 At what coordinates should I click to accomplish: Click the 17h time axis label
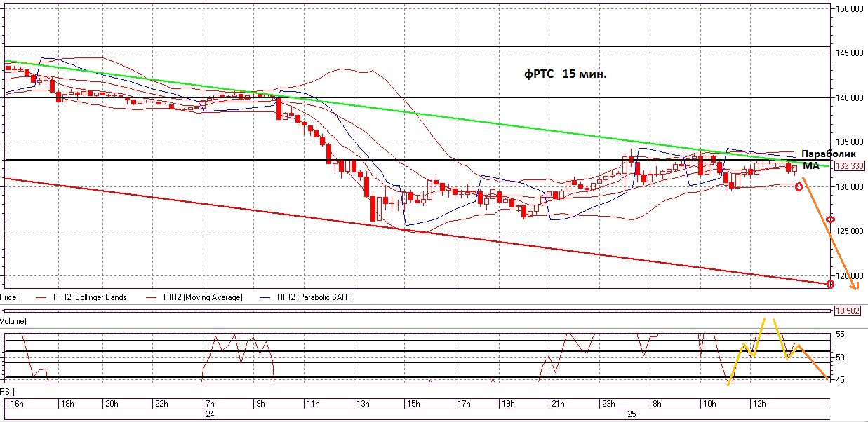[463, 404]
